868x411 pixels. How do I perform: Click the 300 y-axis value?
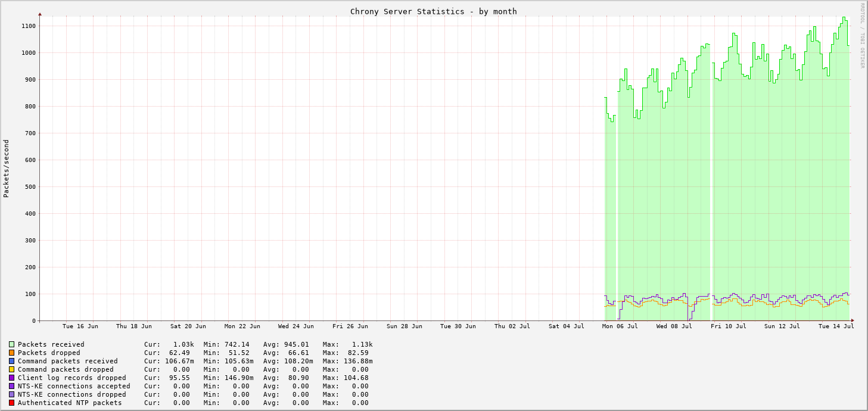click(30, 240)
